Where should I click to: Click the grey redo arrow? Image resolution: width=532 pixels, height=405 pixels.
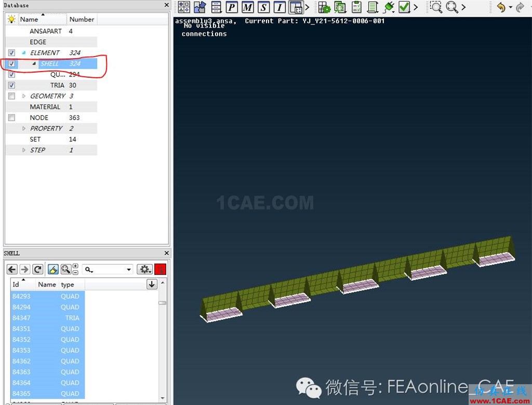(520, 7)
